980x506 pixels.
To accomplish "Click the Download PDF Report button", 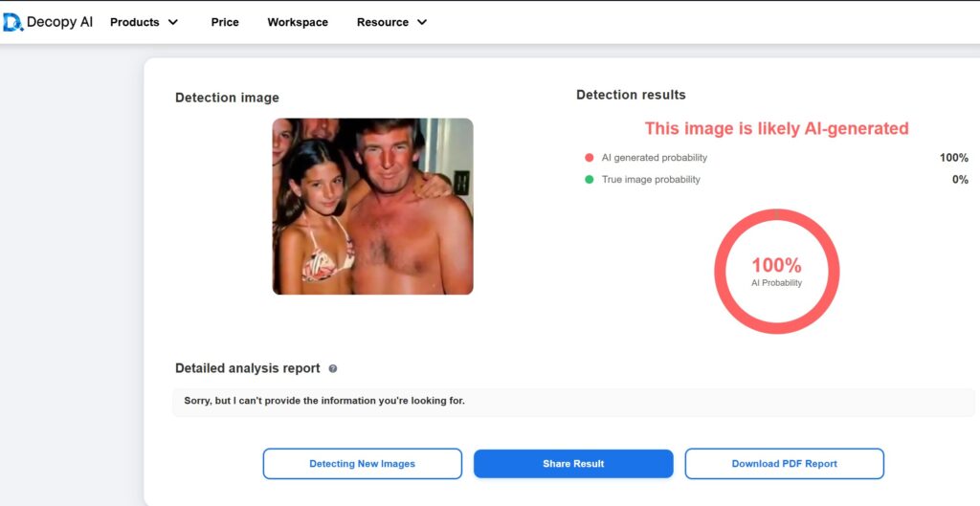I will tap(784, 464).
